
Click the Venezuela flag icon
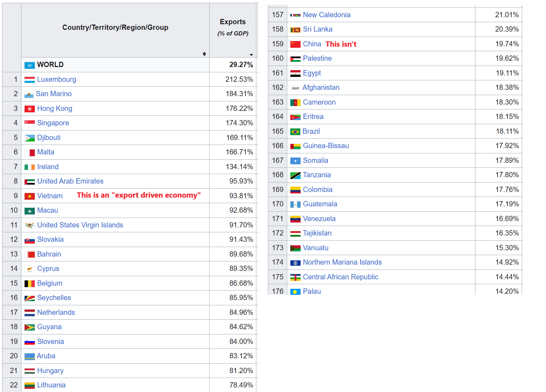click(295, 219)
